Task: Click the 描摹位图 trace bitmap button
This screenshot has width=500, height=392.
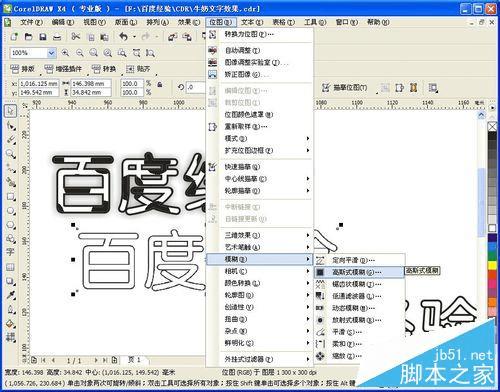Action: pyautogui.click(x=345, y=88)
